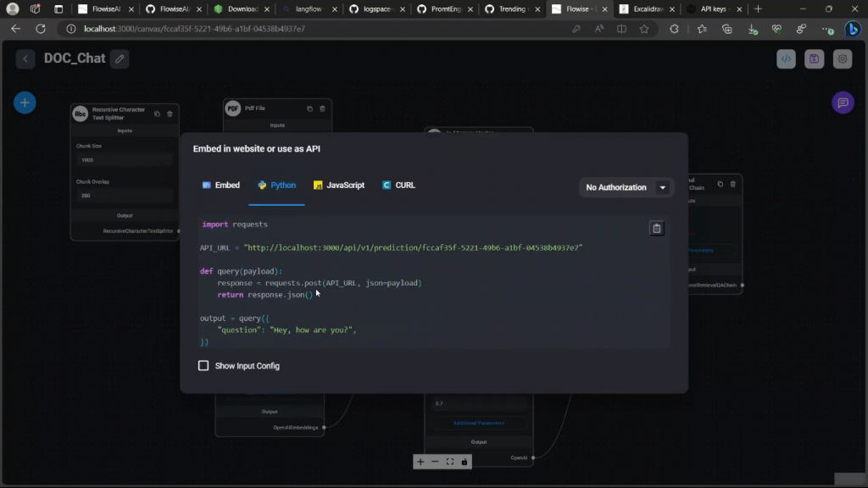Open the purple chat message button
868x488 pixels.
843,103
